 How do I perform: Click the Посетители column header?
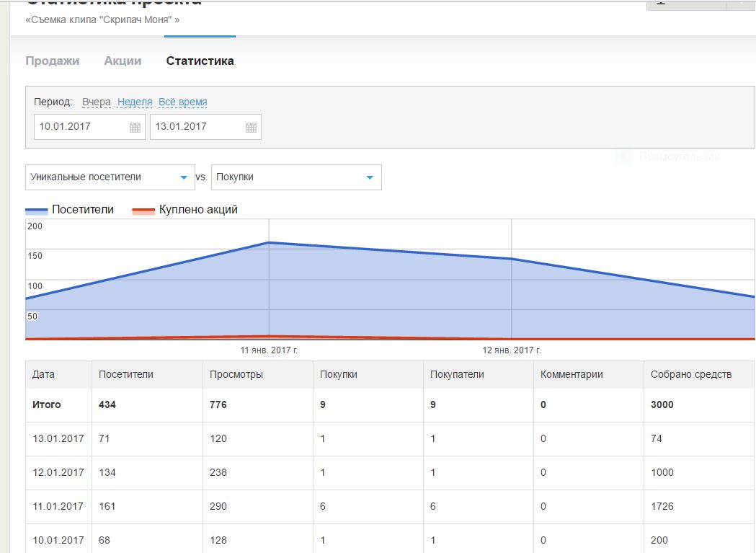(x=125, y=375)
